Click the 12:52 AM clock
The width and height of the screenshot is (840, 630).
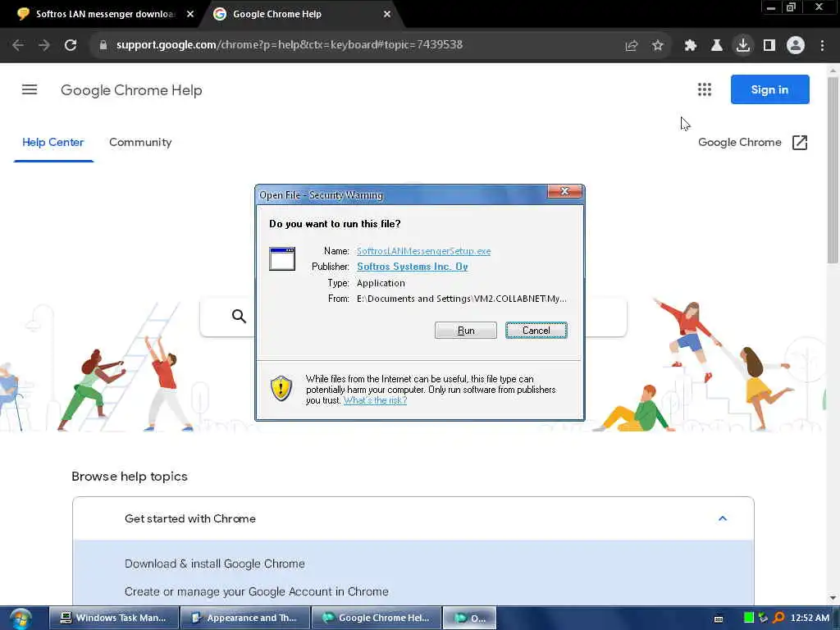pos(810,618)
